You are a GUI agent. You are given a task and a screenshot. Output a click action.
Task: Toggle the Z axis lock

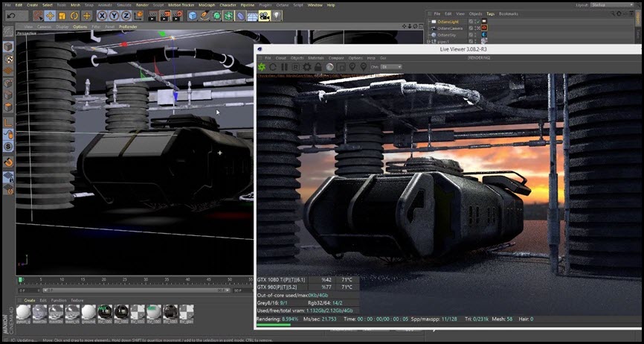click(x=126, y=16)
